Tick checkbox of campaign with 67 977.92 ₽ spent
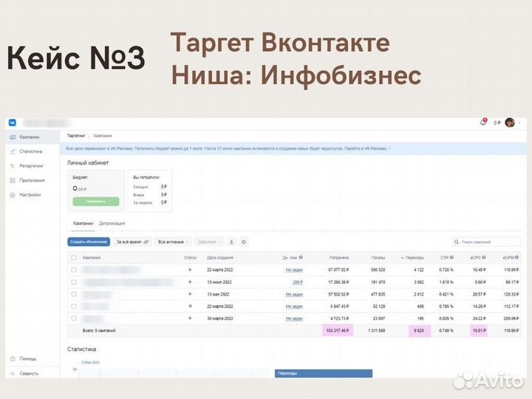 74,270
